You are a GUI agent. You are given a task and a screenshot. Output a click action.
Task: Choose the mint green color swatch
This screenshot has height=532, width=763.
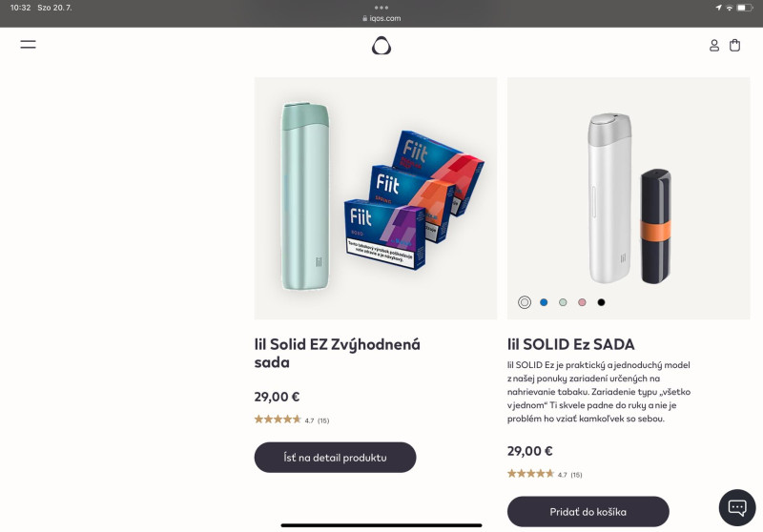point(563,302)
